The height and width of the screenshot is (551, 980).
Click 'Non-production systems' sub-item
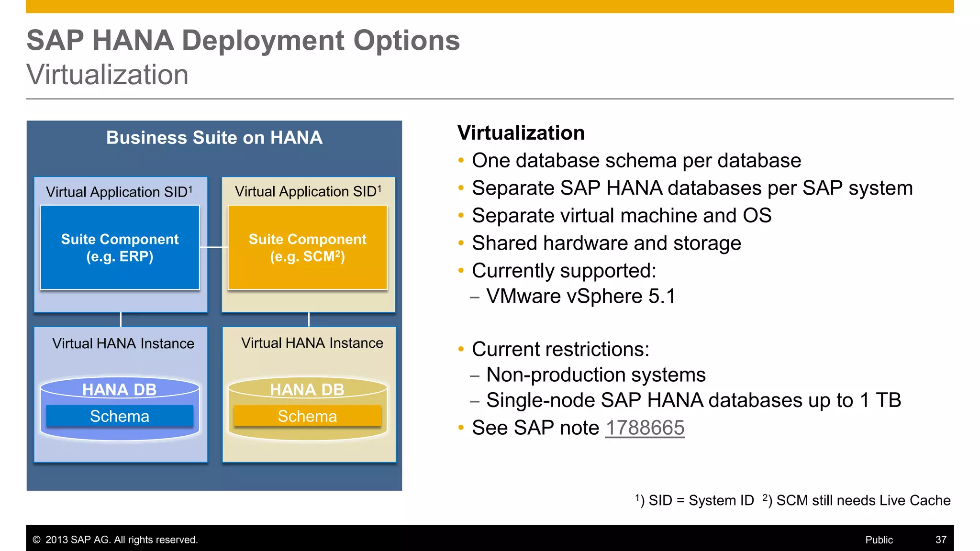[x=596, y=375]
